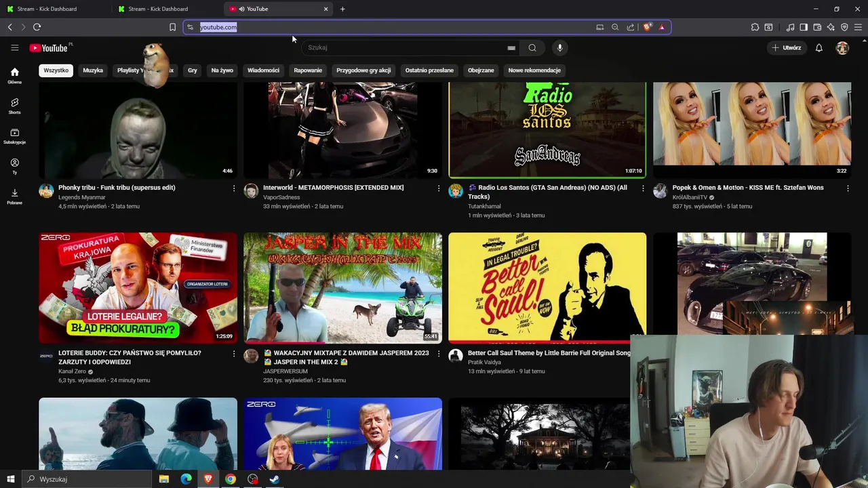Select the Wiadomości filter chip
Image resolution: width=868 pixels, height=488 pixels.
point(263,70)
